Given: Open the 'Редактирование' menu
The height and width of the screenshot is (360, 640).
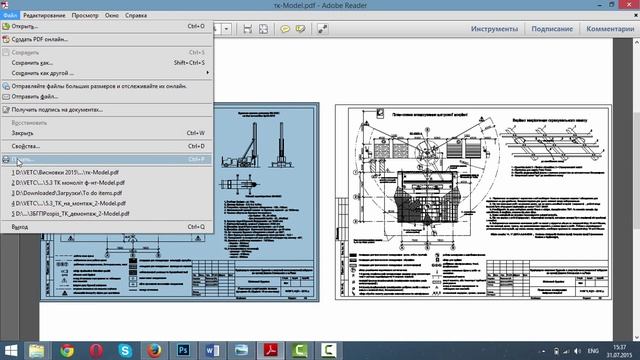Looking at the screenshot, I should pyautogui.click(x=44, y=15).
